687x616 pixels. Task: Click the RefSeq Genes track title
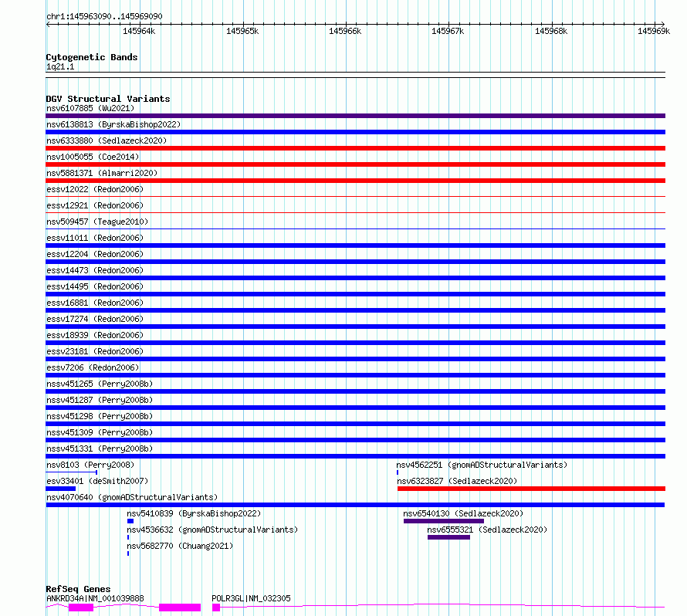78,589
